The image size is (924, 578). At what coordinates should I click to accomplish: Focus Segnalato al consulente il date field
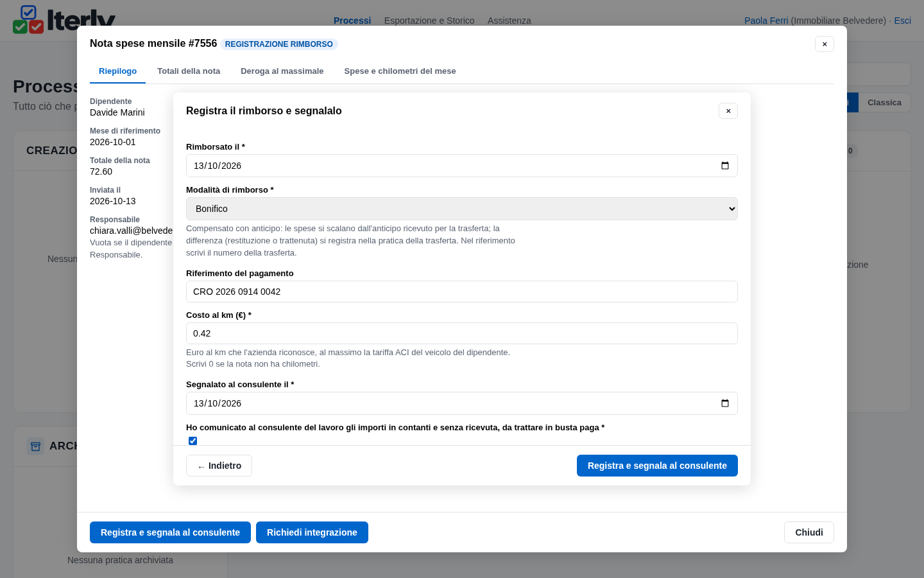[462, 403]
